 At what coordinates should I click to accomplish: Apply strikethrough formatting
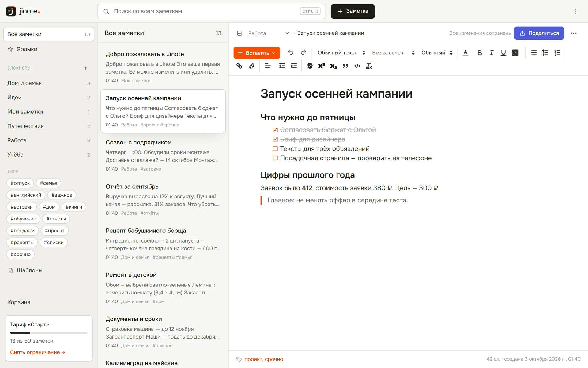310,66
